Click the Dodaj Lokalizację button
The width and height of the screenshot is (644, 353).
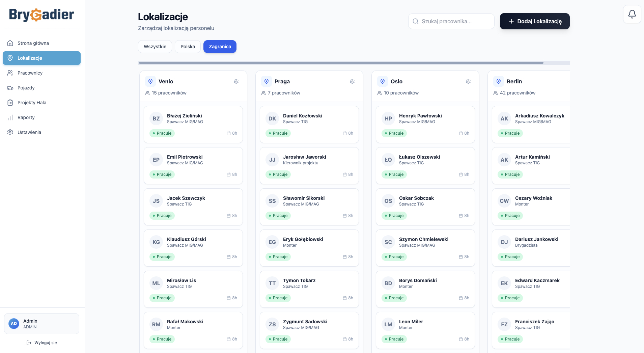point(535,21)
